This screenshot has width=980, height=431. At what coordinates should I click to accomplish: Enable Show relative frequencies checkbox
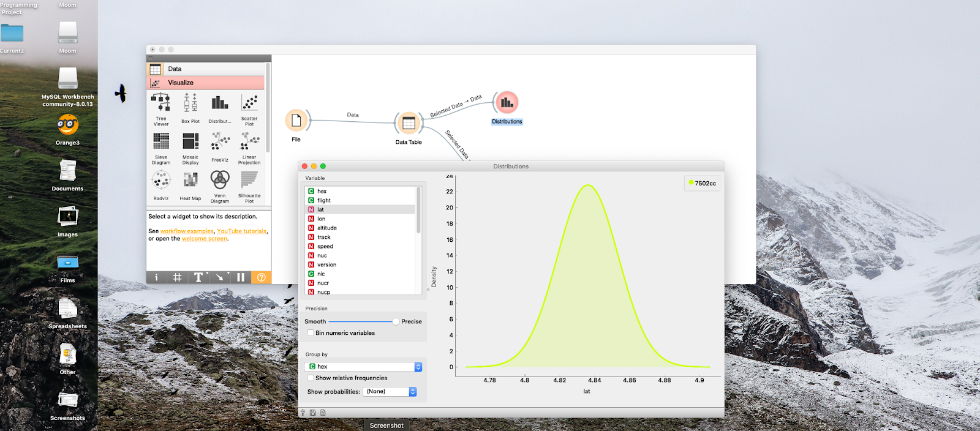click(311, 378)
